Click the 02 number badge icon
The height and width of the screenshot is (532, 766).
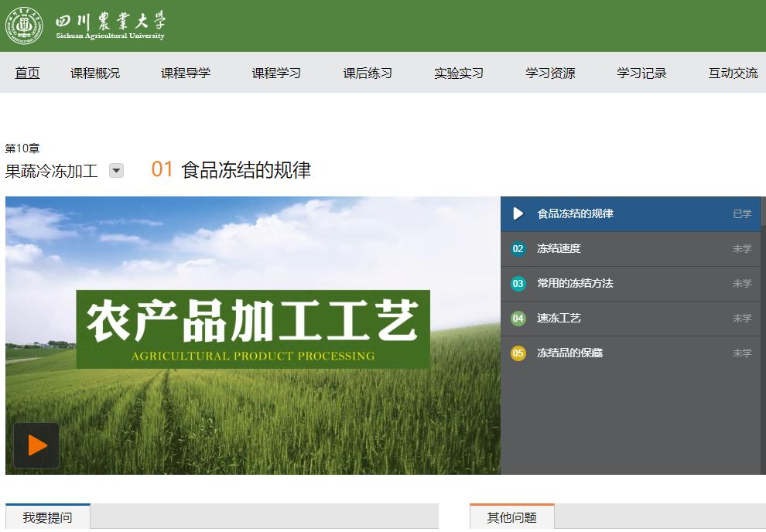click(518, 249)
